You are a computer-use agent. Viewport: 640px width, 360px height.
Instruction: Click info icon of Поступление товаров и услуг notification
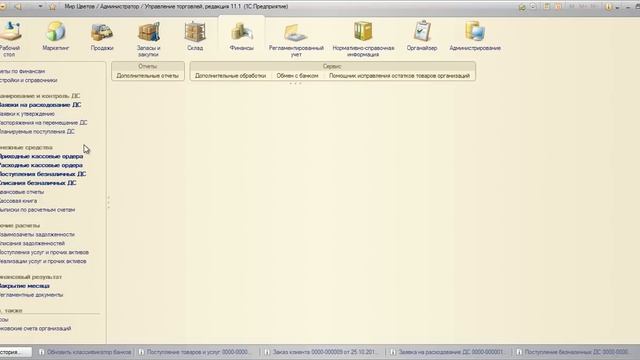141,352
